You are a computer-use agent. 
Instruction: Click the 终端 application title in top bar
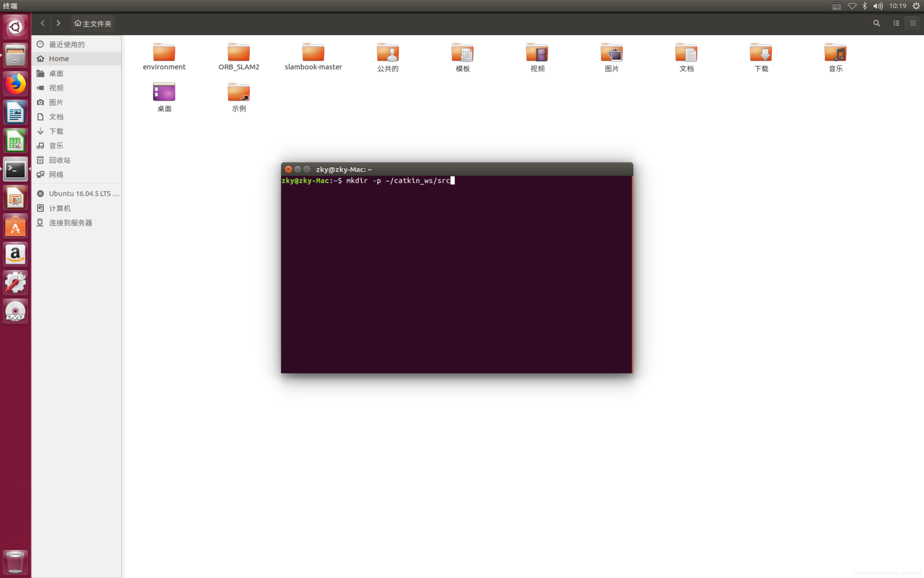pyautogui.click(x=10, y=6)
